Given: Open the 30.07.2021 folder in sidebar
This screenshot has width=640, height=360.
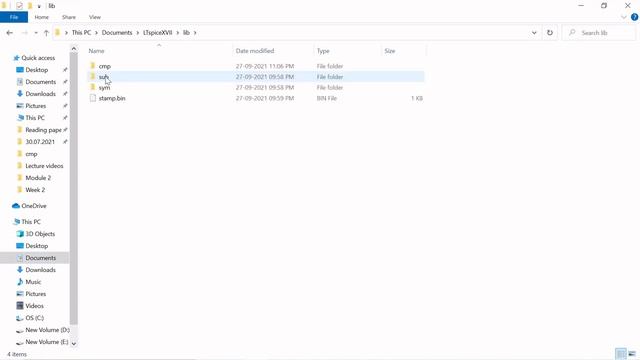Looking at the screenshot, I should (40, 142).
